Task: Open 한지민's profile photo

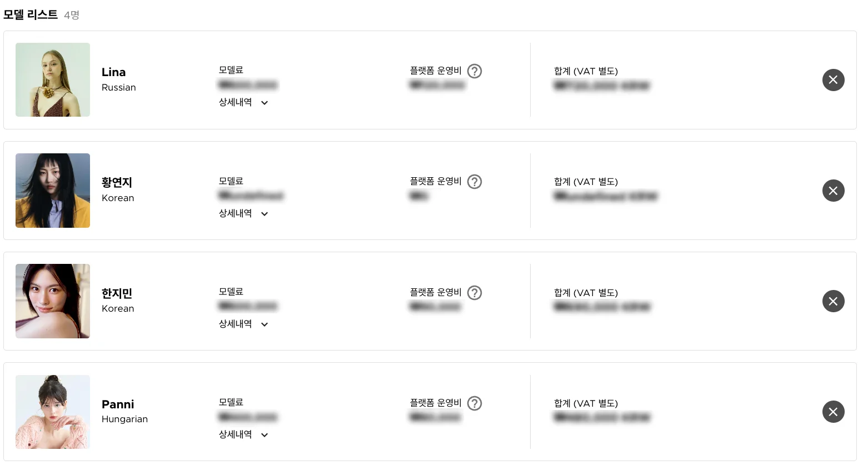Action: click(53, 301)
